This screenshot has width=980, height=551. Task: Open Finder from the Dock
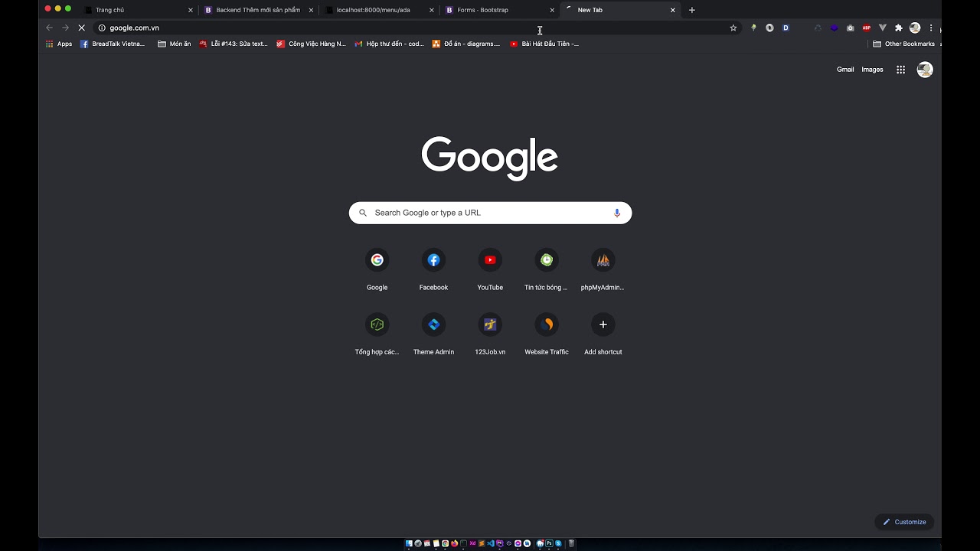click(409, 543)
